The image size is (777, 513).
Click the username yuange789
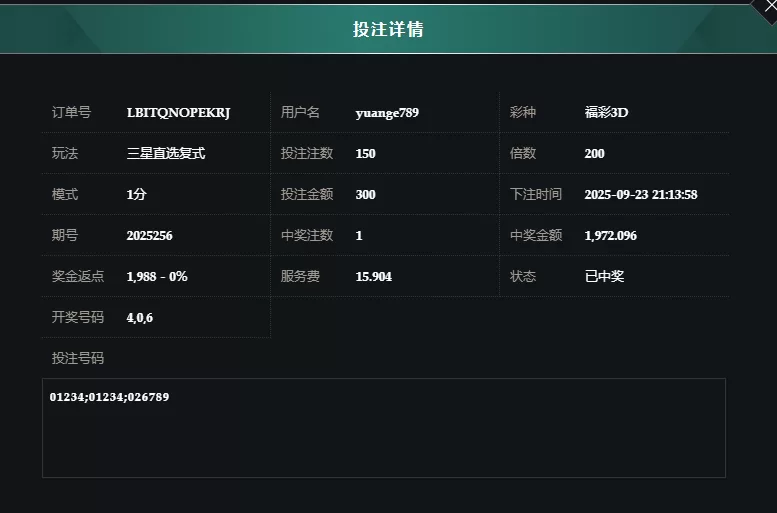click(x=387, y=112)
